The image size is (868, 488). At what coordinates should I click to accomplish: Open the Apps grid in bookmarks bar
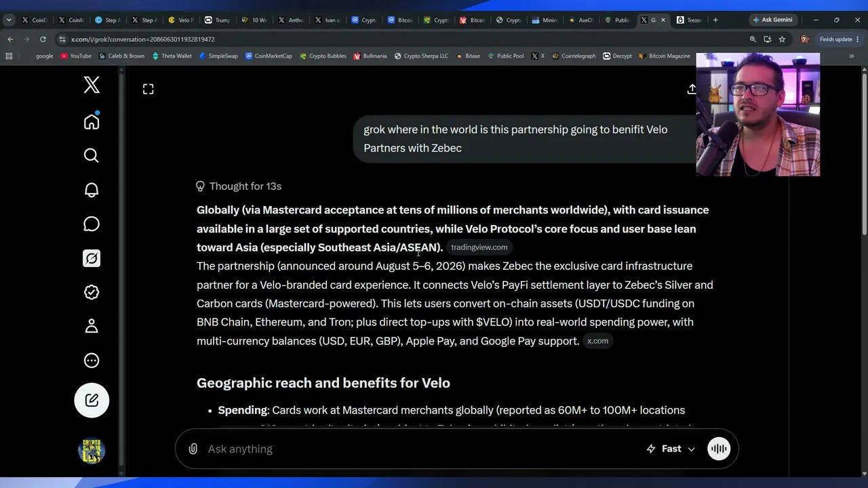pos(9,56)
